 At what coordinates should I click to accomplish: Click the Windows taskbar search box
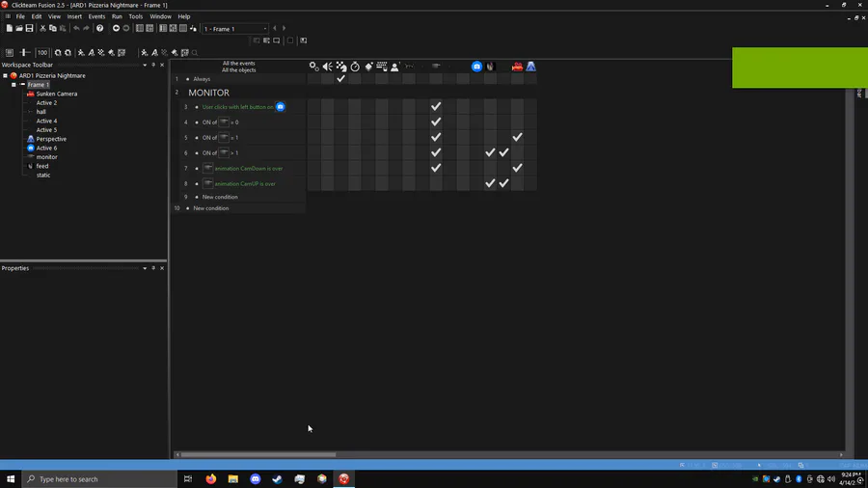pyautogui.click(x=99, y=479)
